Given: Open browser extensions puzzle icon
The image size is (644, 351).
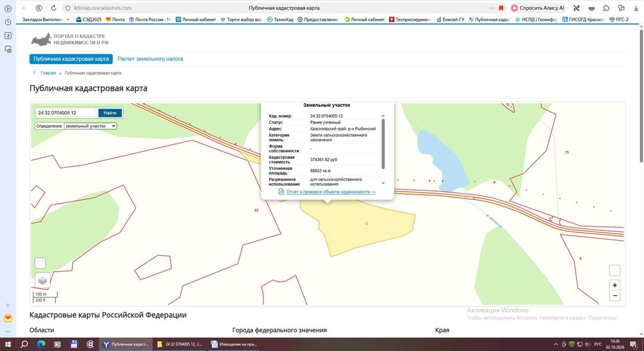Looking at the screenshot, I should point(606,8).
